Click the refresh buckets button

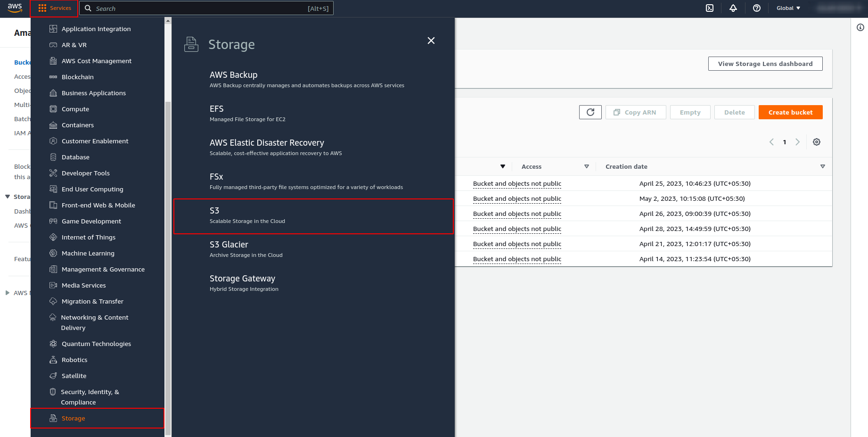(590, 112)
